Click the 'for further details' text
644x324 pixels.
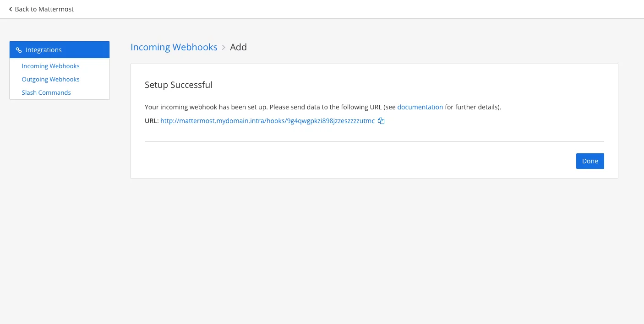[x=472, y=107]
